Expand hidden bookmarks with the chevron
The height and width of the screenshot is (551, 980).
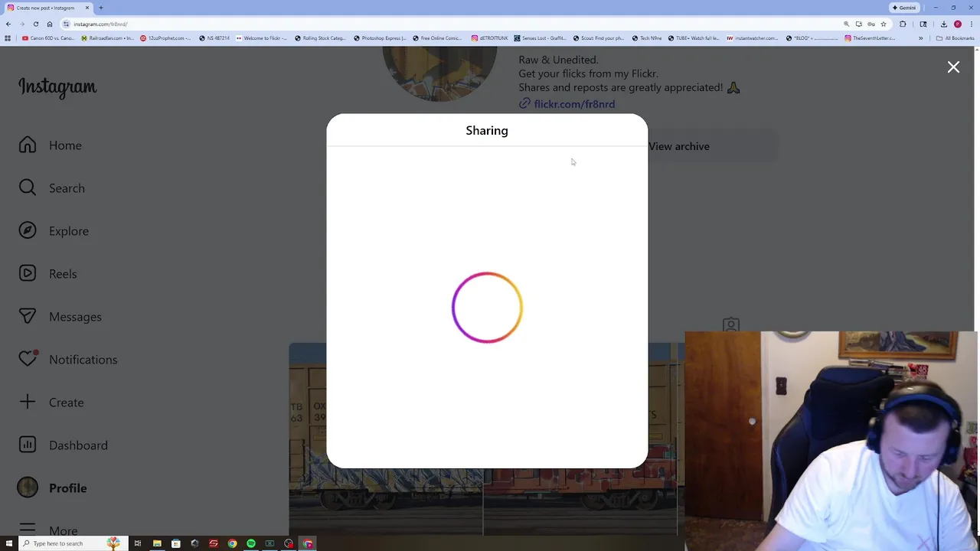coord(921,38)
